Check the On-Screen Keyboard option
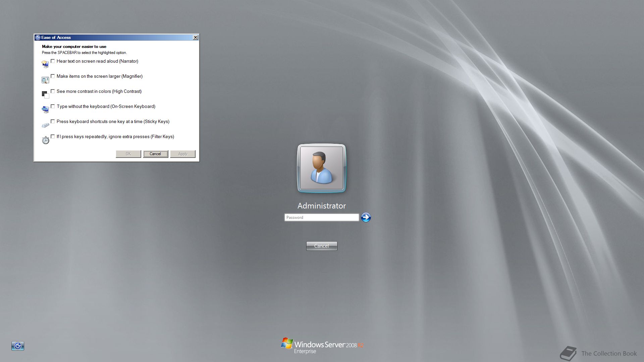This screenshot has width=644, height=362. [53, 106]
